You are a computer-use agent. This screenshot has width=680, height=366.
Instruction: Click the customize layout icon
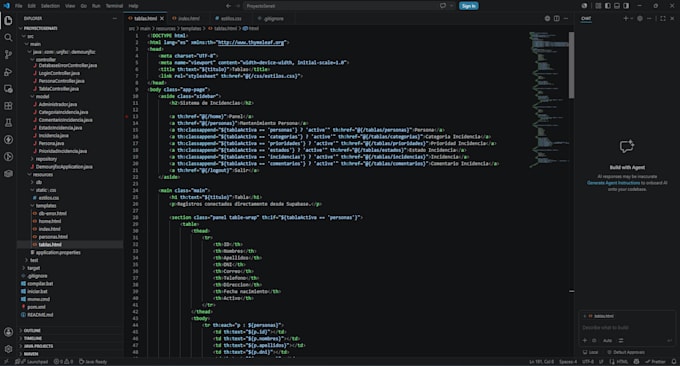point(598,6)
